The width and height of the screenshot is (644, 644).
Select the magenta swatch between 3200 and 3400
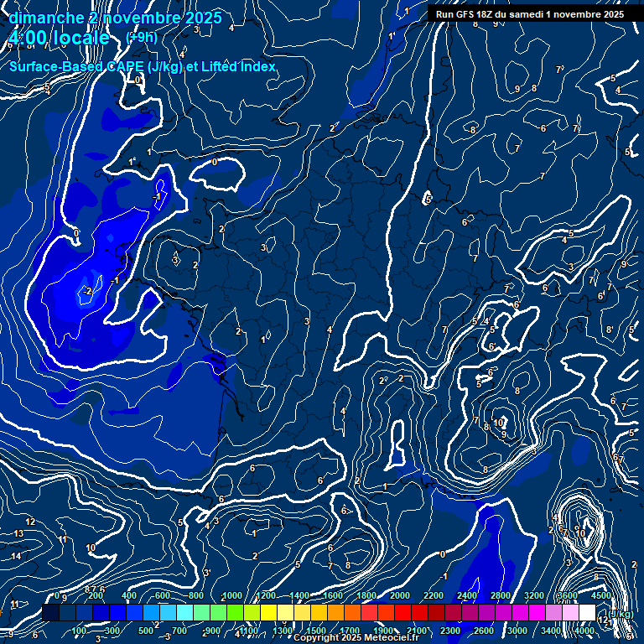click(539, 612)
